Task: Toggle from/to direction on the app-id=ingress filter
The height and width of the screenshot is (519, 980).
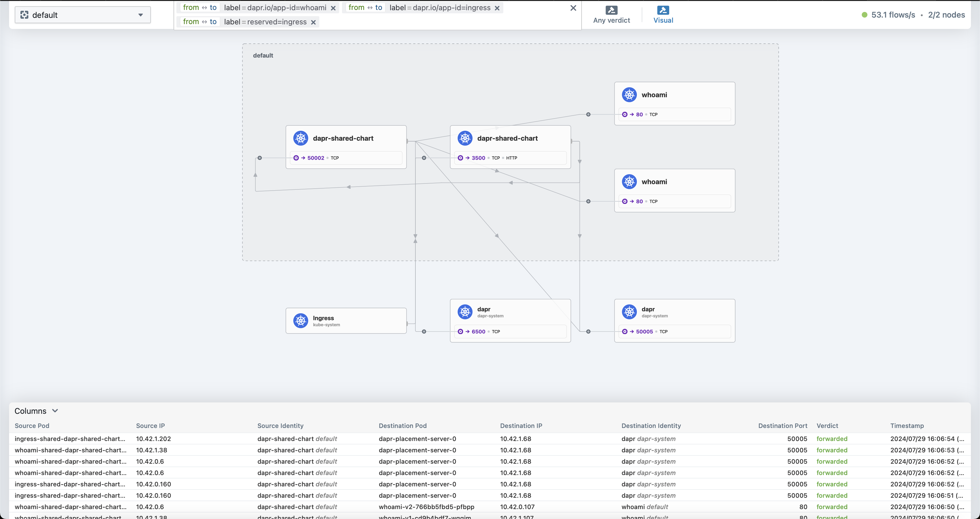Action: tap(365, 8)
